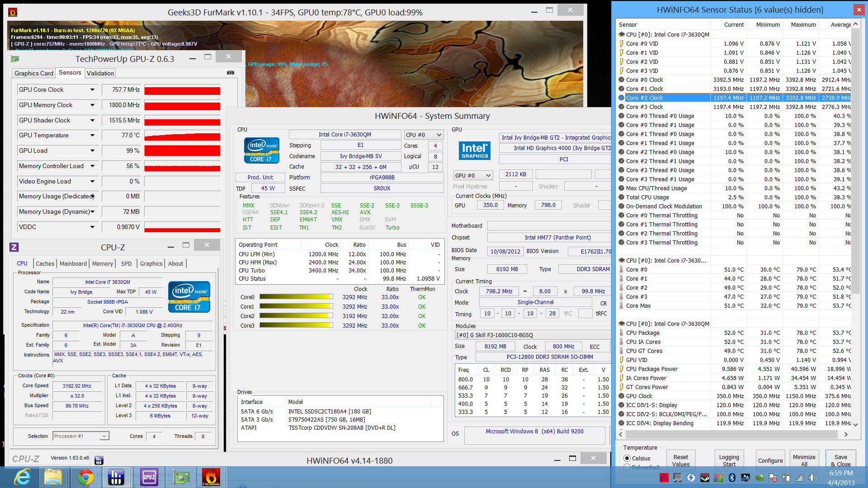Click the Sensor Status horizontal scrollbar
This screenshot has height=488, width=868.
pos(732,434)
